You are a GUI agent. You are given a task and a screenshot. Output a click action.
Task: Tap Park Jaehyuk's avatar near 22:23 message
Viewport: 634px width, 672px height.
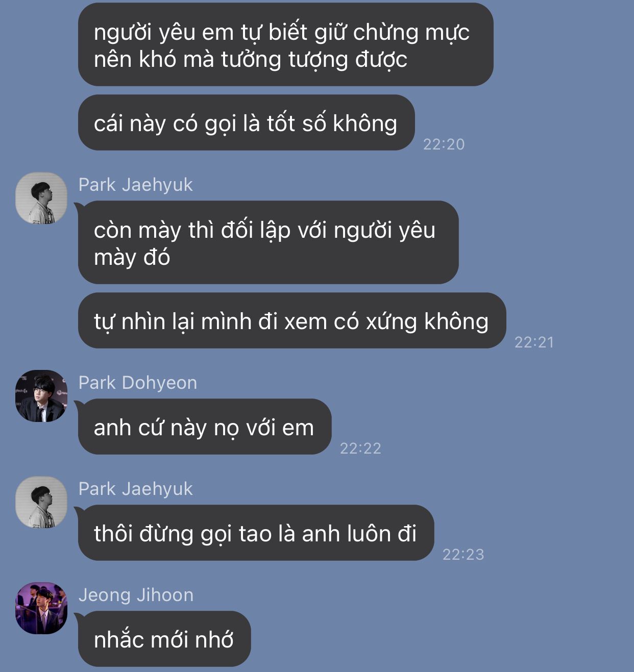pos(41,502)
